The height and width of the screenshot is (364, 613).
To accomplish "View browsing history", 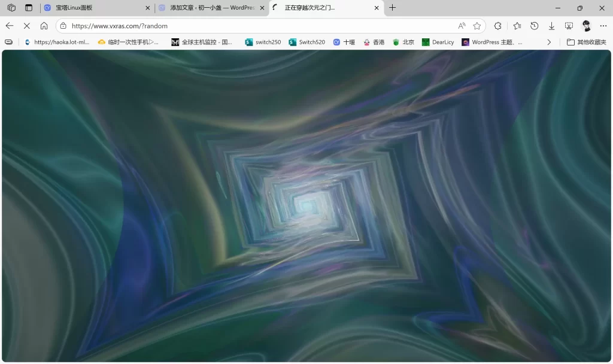I will click(x=534, y=26).
